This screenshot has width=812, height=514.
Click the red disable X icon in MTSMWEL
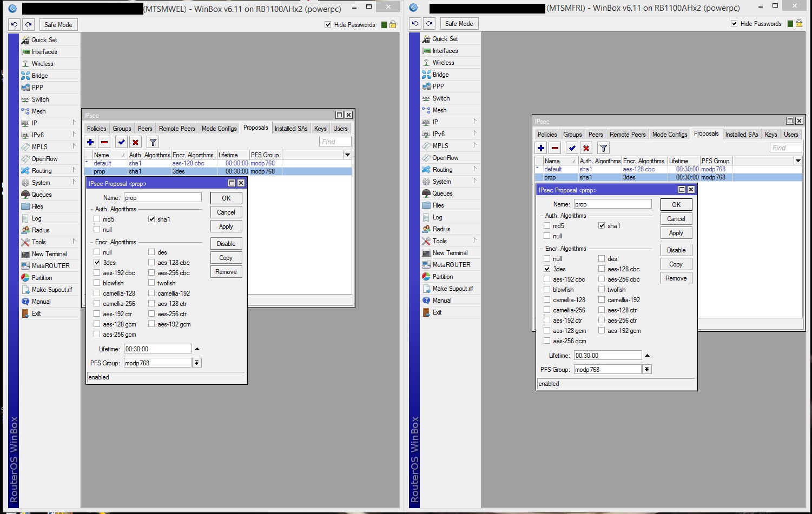pyautogui.click(x=136, y=142)
